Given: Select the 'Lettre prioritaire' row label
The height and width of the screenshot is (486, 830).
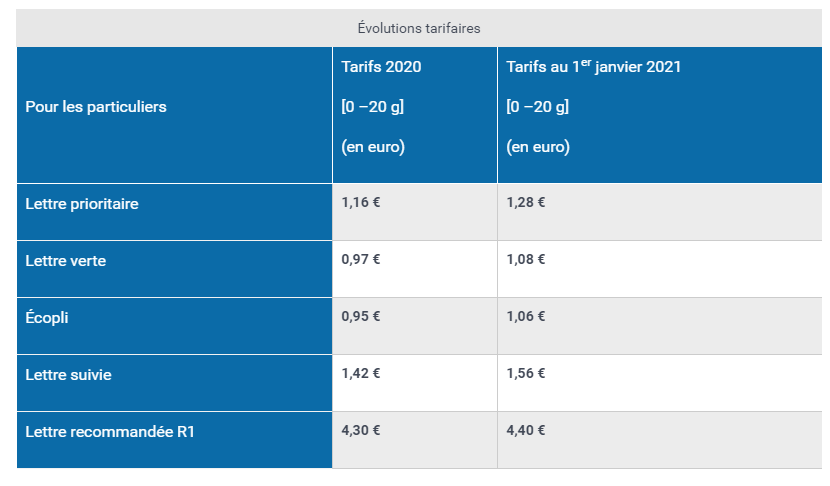Looking at the screenshot, I should [x=175, y=212].
